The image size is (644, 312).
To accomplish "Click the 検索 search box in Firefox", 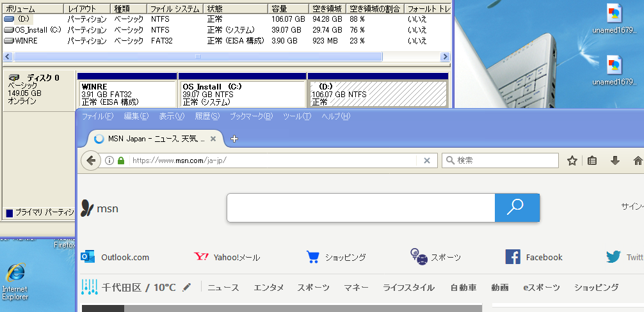I will pos(500,160).
